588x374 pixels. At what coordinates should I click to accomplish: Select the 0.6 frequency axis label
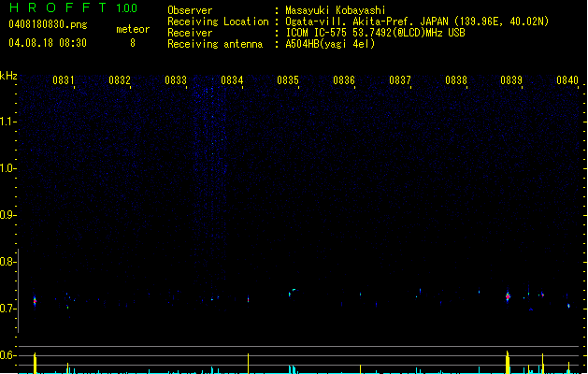[7, 355]
